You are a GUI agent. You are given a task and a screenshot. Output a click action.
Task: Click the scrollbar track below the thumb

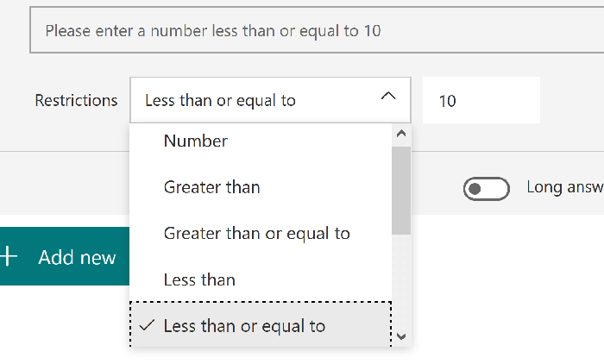[x=401, y=281]
